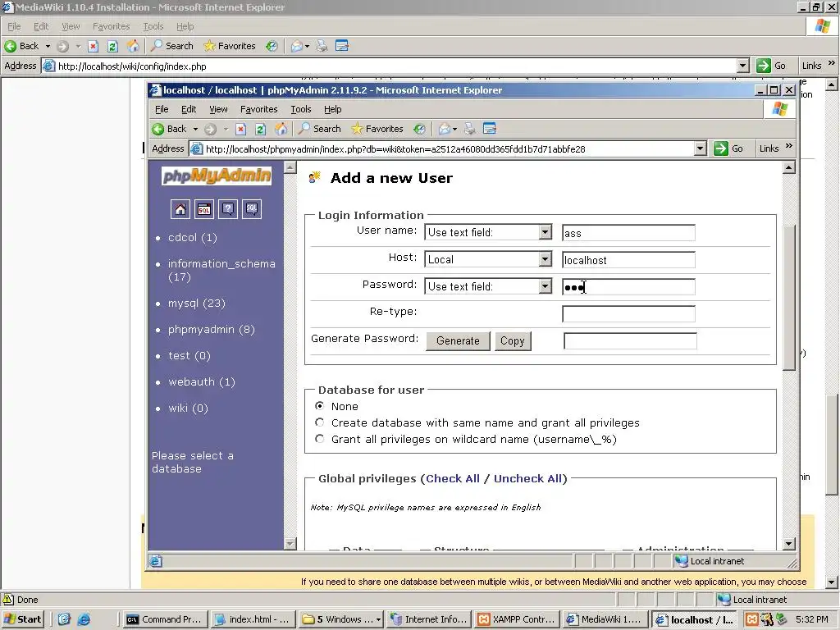This screenshot has height=630, width=840.
Task: Open Tools menu in phpMyAdmin window
Action: pos(301,109)
